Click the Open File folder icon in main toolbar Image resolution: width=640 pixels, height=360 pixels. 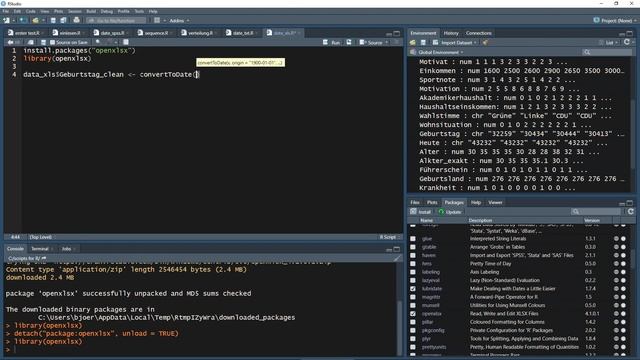coord(36,20)
